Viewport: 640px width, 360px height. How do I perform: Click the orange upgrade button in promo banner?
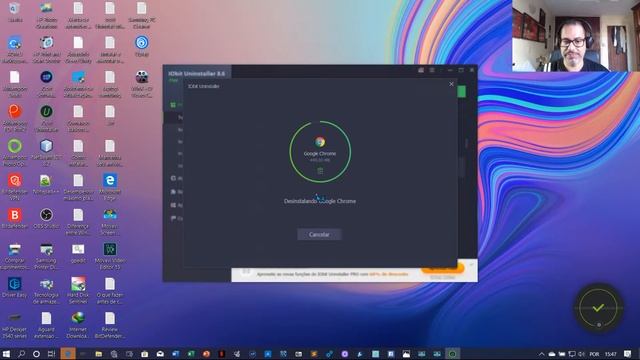(443, 269)
